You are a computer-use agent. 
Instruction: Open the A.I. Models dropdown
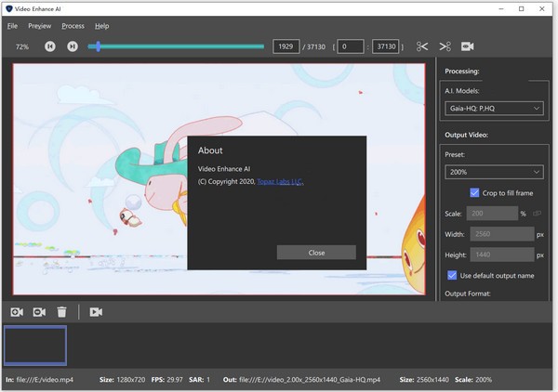493,109
